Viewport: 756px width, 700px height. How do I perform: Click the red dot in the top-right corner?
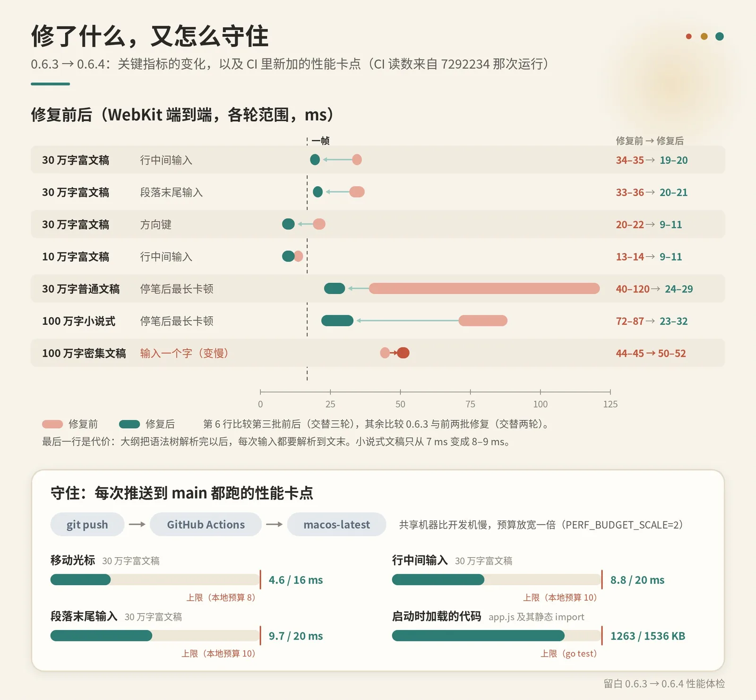coord(689,36)
